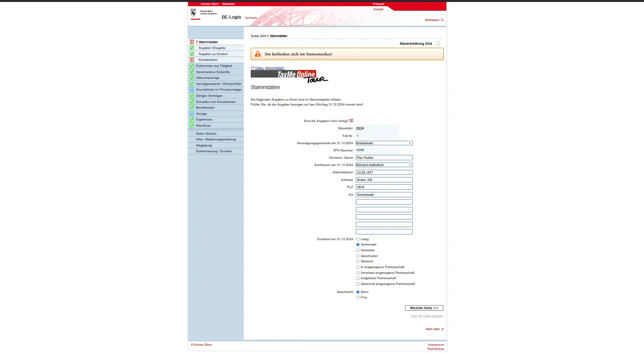Screen dimensions: 644x353
Task: Click the info icon beside 'Sind die Angaben nicht richtig?'
Action: coord(351,120)
